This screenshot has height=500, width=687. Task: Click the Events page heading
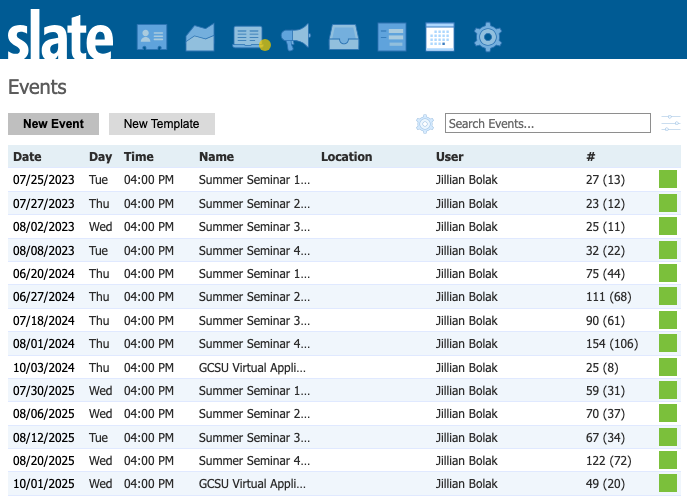click(x=37, y=87)
